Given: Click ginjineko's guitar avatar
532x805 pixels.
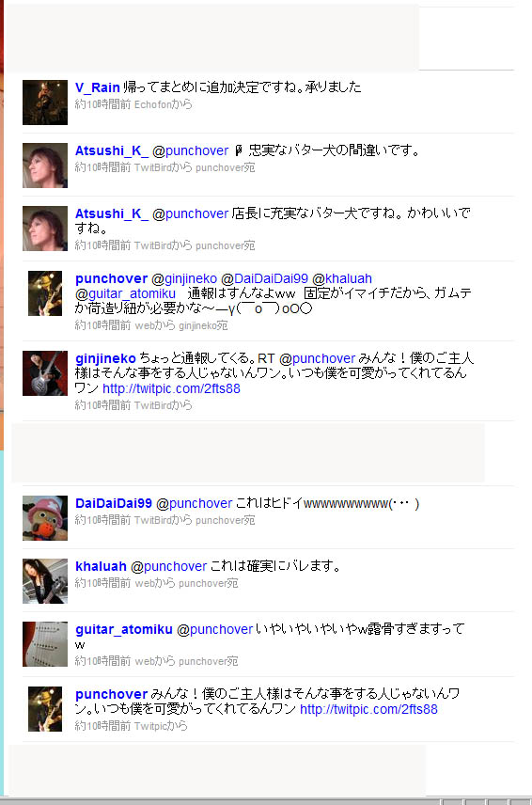Looking at the screenshot, I should click(45, 373).
